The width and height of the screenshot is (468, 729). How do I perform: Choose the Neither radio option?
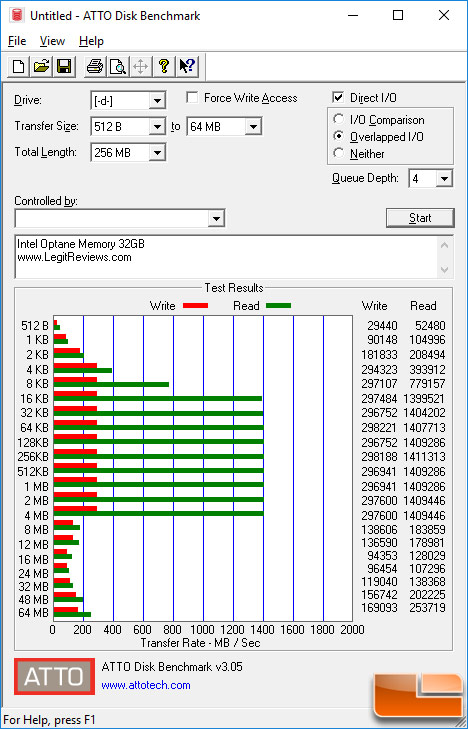339,153
